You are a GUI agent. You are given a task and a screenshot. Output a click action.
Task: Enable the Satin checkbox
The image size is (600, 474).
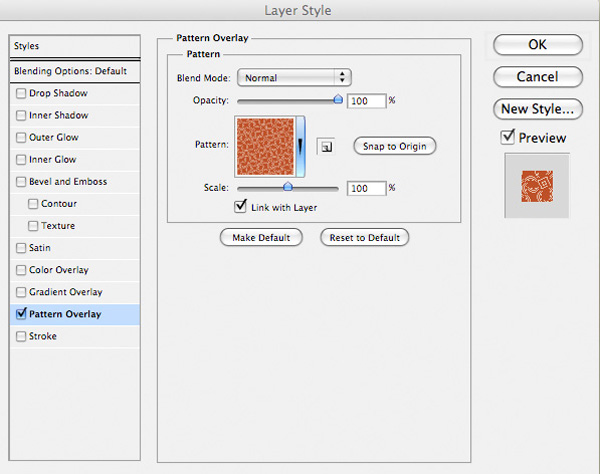[21, 248]
